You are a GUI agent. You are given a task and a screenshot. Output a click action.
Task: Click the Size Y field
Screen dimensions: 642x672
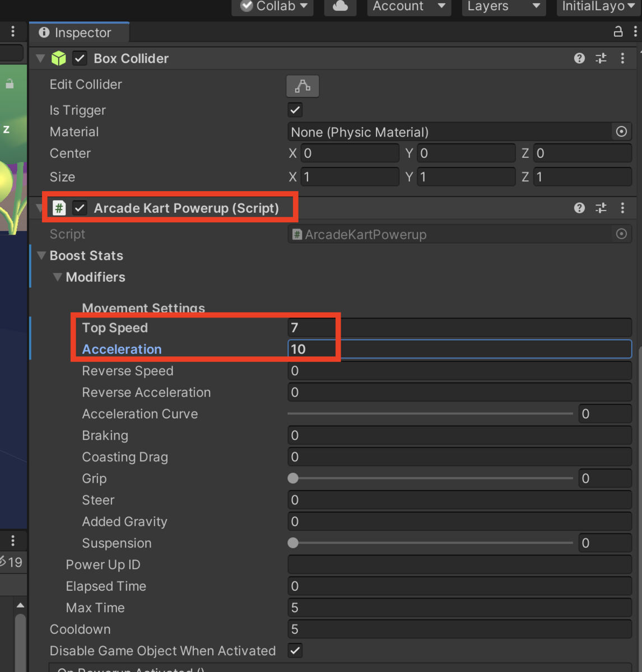point(466,177)
